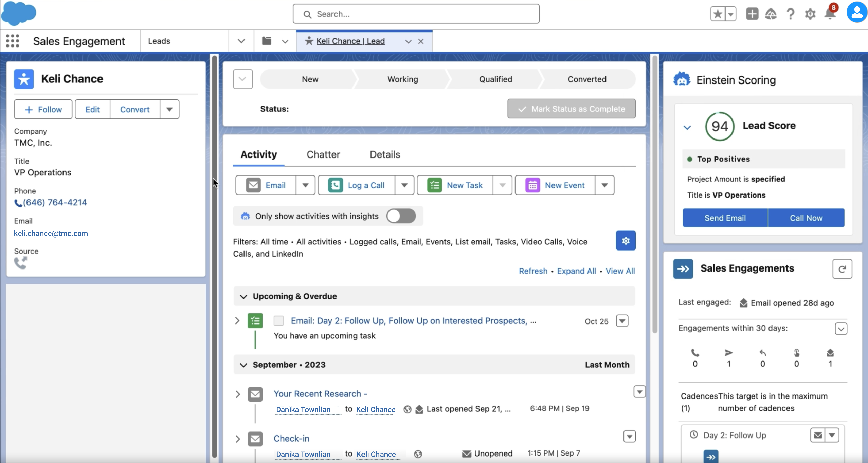Open the Details tab
The height and width of the screenshot is (463, 868).
(385, 155)
